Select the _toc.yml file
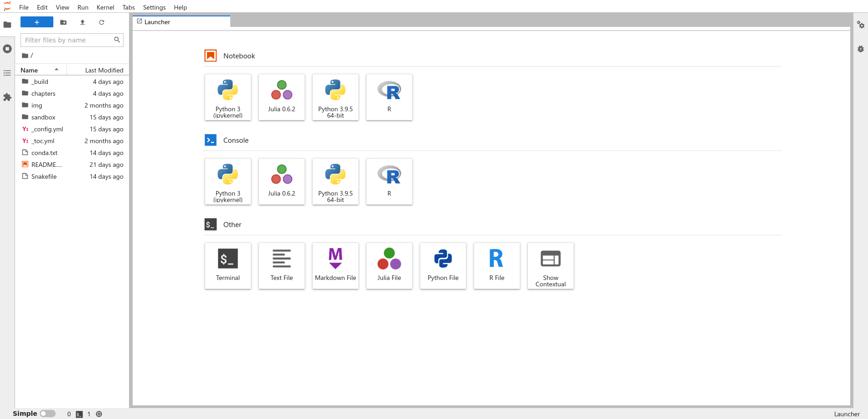 click(x=72, y=141)
